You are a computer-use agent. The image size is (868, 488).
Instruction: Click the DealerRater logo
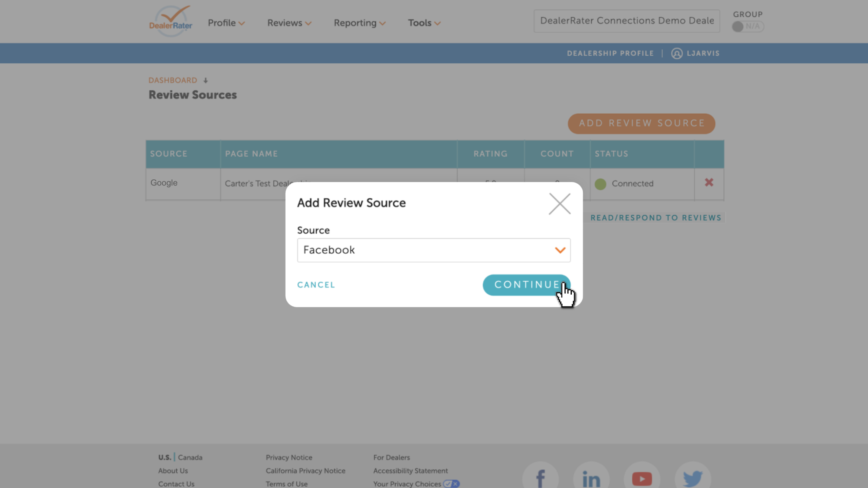click(171, 21)
